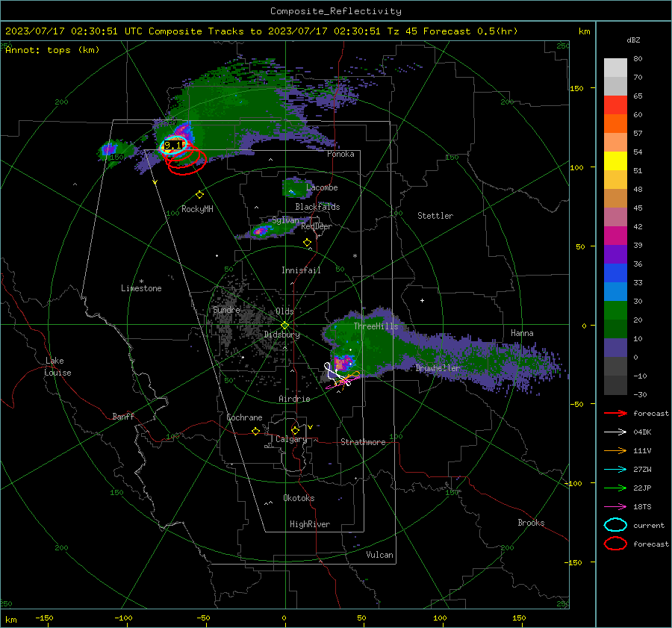Click the Innisfail city label

coord(301,270)
